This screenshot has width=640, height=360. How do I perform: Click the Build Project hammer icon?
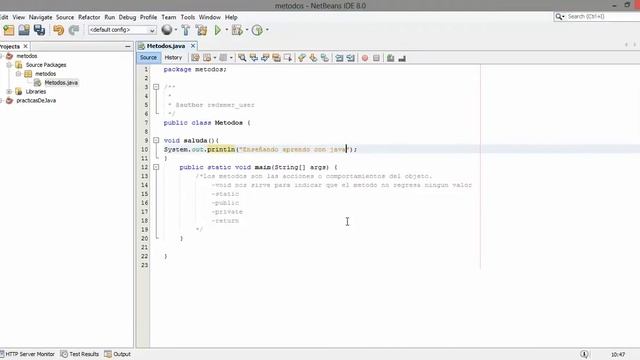click(186, 30)
